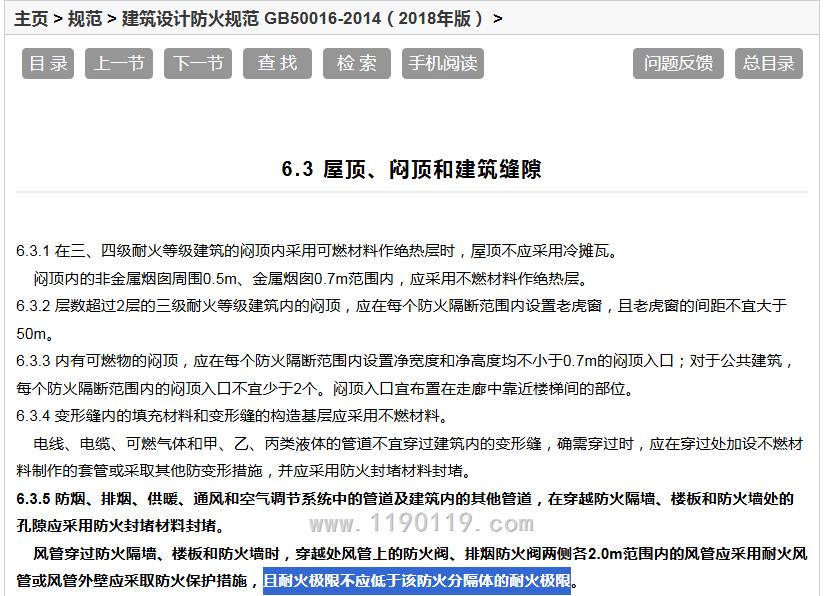Go to previous section with 上一节
Screen dimensions: 826x596
(119, 63)
